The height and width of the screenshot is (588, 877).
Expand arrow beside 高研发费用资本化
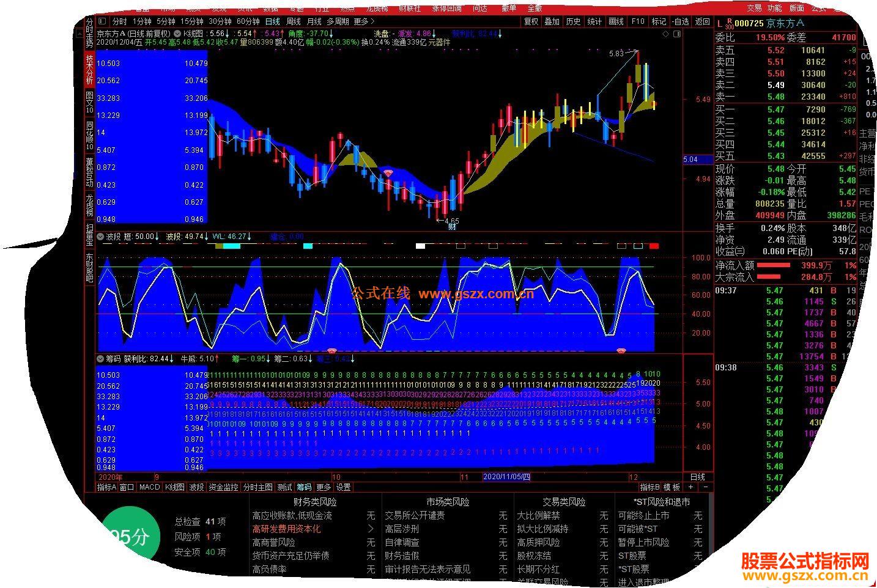(371, 529)
